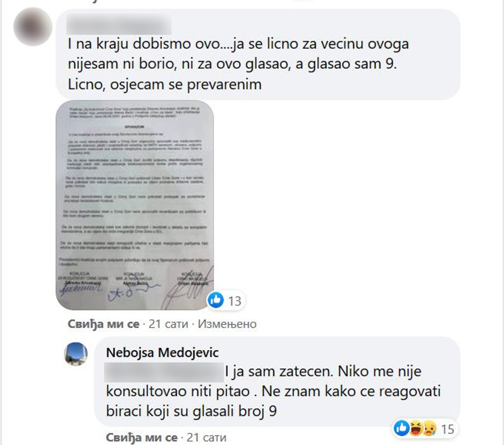Like the first comment via Свиђа ми се
The height and width of the screenshot is (445, 504).
pos(104,324)
